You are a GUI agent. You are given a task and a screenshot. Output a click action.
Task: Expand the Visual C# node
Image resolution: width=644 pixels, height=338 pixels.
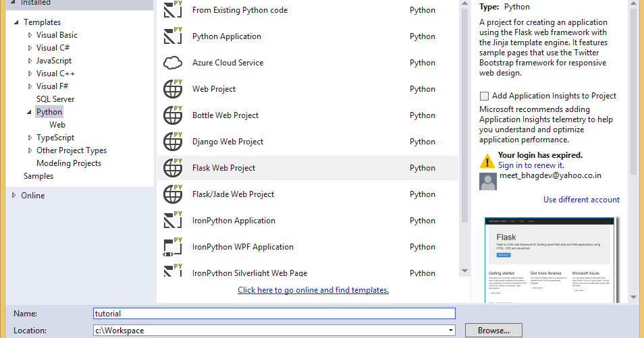point(30,48)
